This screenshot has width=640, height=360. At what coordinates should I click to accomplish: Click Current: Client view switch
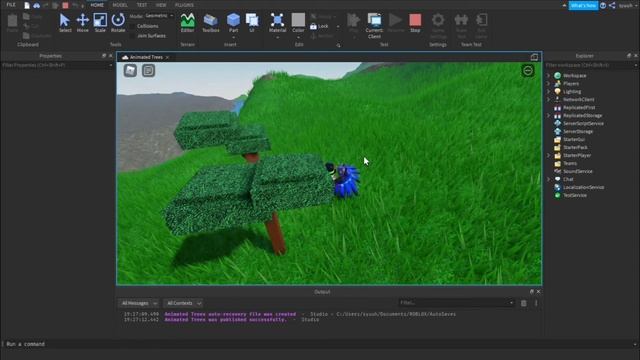tap(374, 25)
